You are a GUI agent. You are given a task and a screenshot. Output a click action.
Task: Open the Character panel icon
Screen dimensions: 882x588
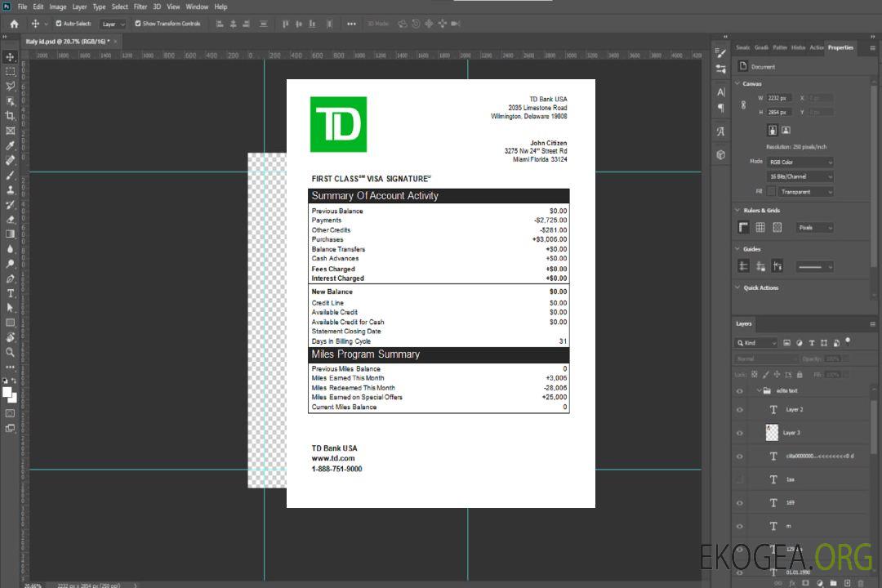coord(721,91)
